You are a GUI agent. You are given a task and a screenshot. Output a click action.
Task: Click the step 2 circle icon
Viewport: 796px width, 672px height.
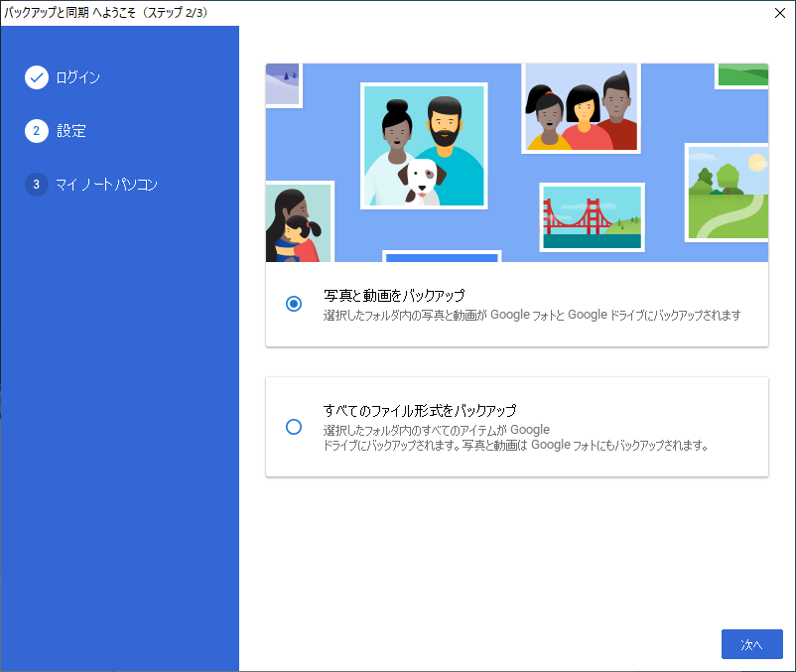point(37,131)
